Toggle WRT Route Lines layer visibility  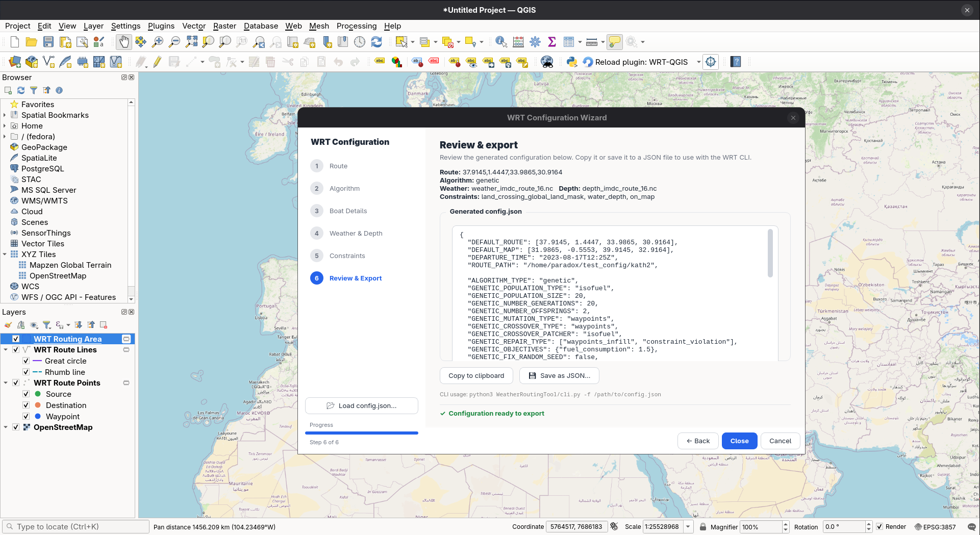(x=16, y=350)
